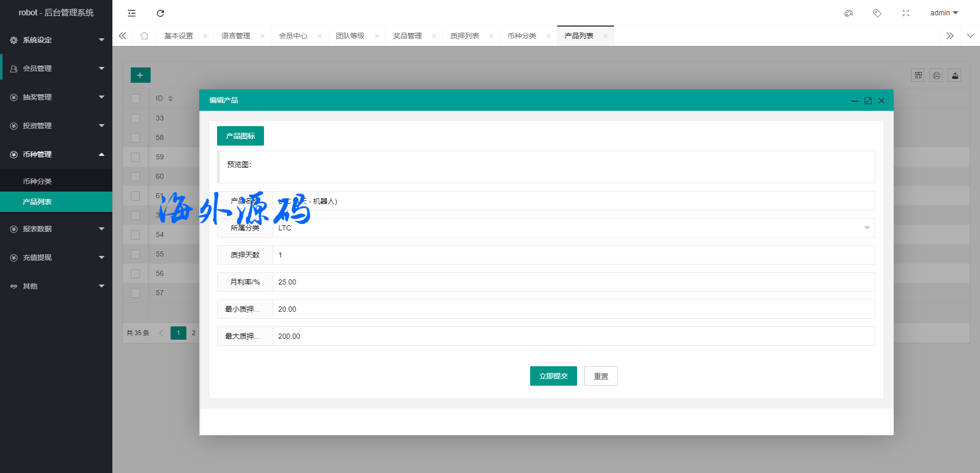Toggle the select-all header checkbox
This screenshot has width=980, height=473.
[x=135, y=99]
